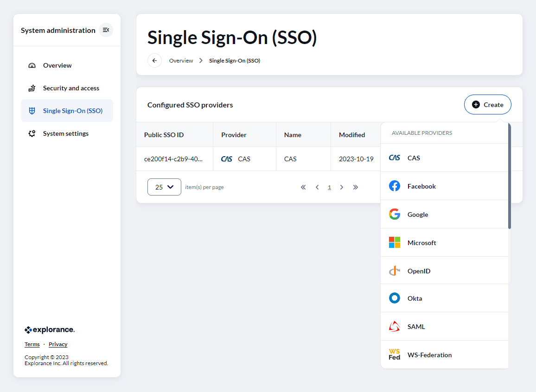Click the Security and access icon
This screenshot has width=536, height=392.
pos(32,88)
